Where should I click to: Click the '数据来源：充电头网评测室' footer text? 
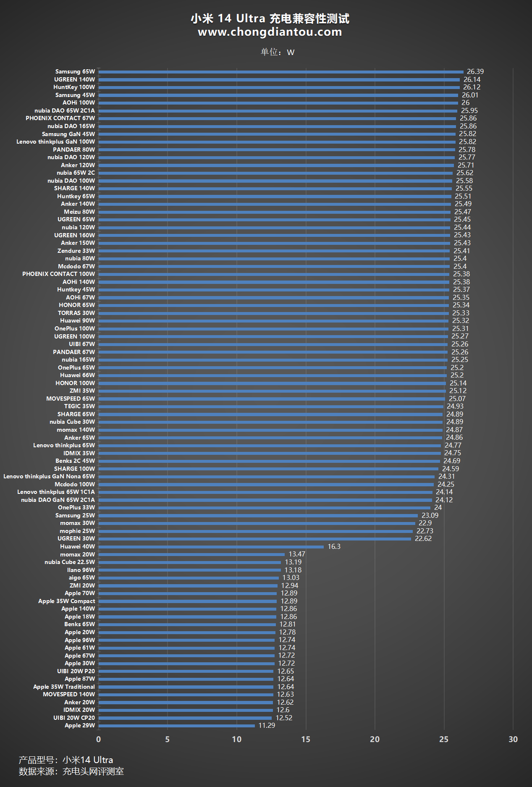pyautogui.click(x=71, y=771)
